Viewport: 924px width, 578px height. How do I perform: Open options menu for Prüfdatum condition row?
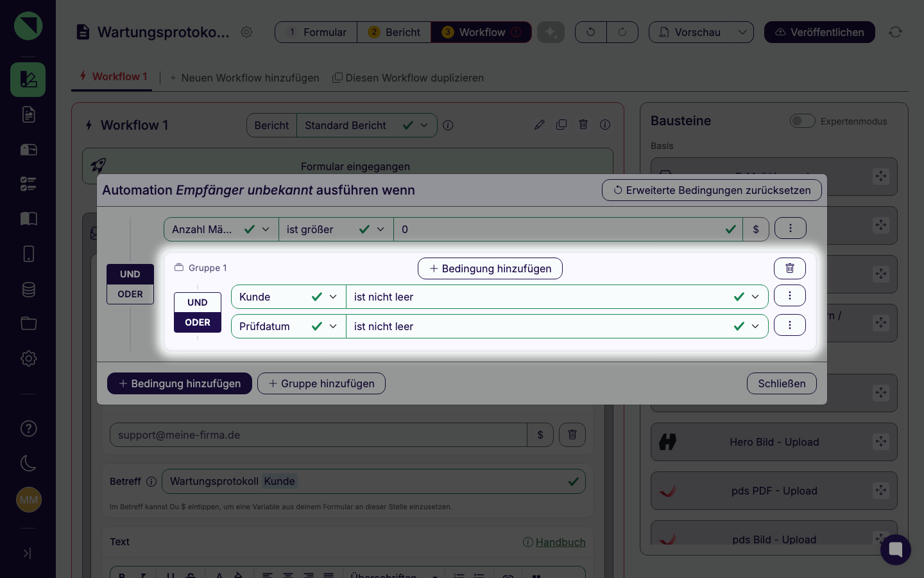pos(790,325)
